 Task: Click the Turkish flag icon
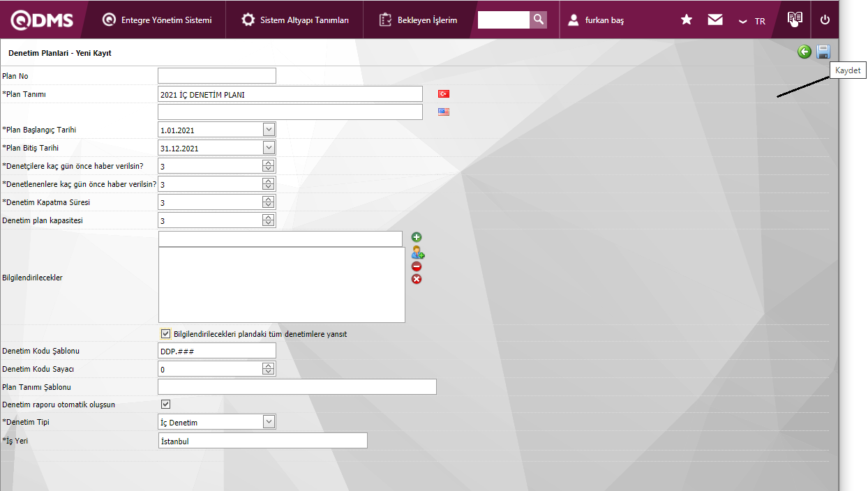pos(444,93)
